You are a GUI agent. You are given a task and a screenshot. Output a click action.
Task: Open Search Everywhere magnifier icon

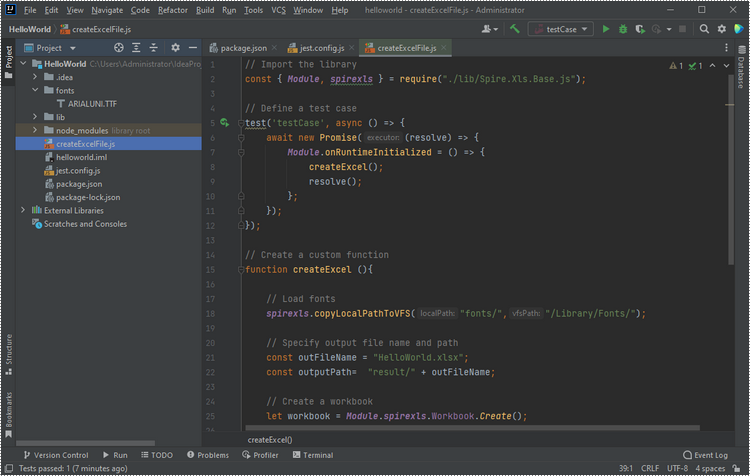(x=704, y=29)
